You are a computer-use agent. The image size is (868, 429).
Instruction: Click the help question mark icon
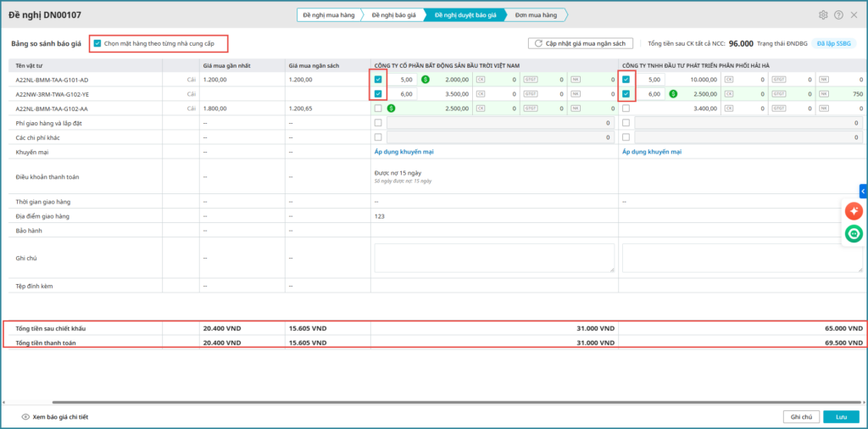click(x=838, y=15)
